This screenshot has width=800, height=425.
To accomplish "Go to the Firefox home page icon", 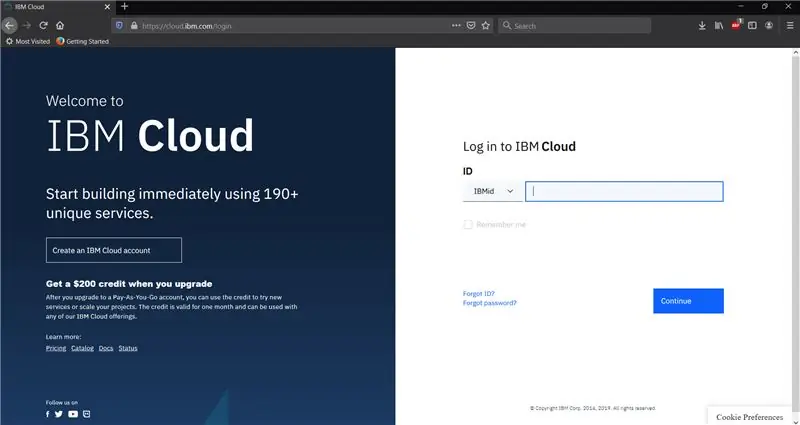I will [60, 26].
